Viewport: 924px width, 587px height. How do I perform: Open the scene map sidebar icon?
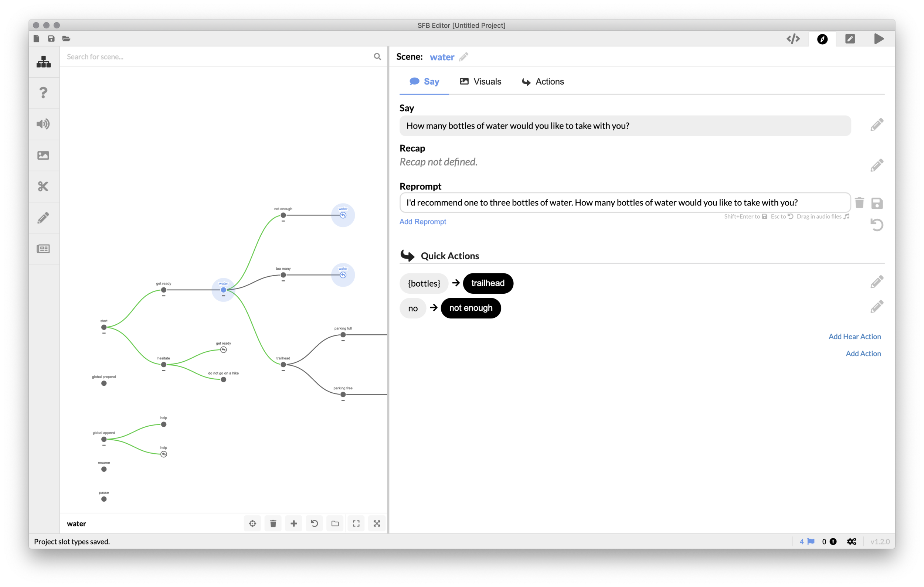click(x=43, y=62)
